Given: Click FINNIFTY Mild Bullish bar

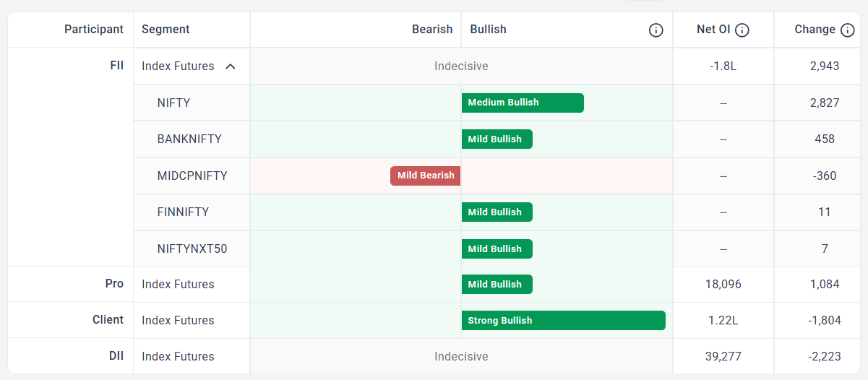Looking at the screenshot, I should click(x=497, y=212).
